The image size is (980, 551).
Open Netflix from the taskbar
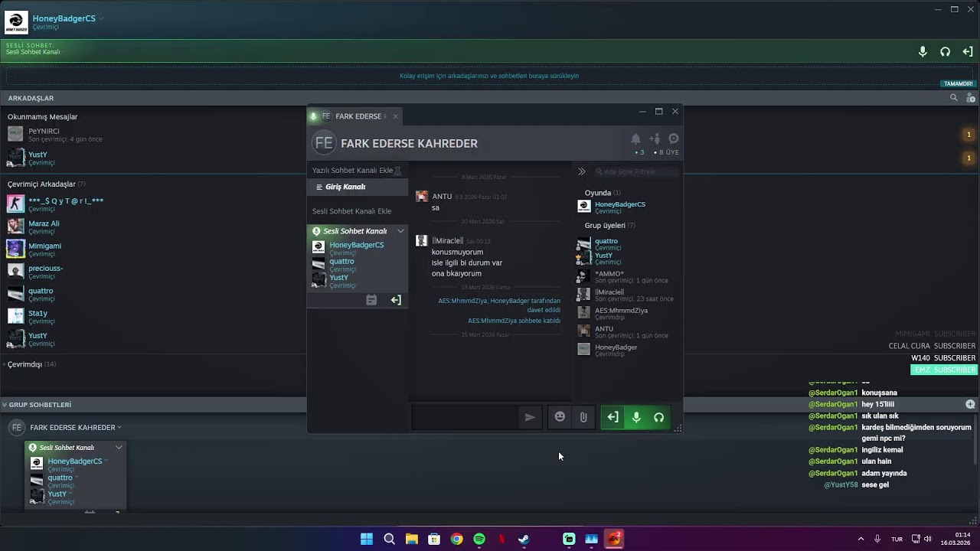501,539
